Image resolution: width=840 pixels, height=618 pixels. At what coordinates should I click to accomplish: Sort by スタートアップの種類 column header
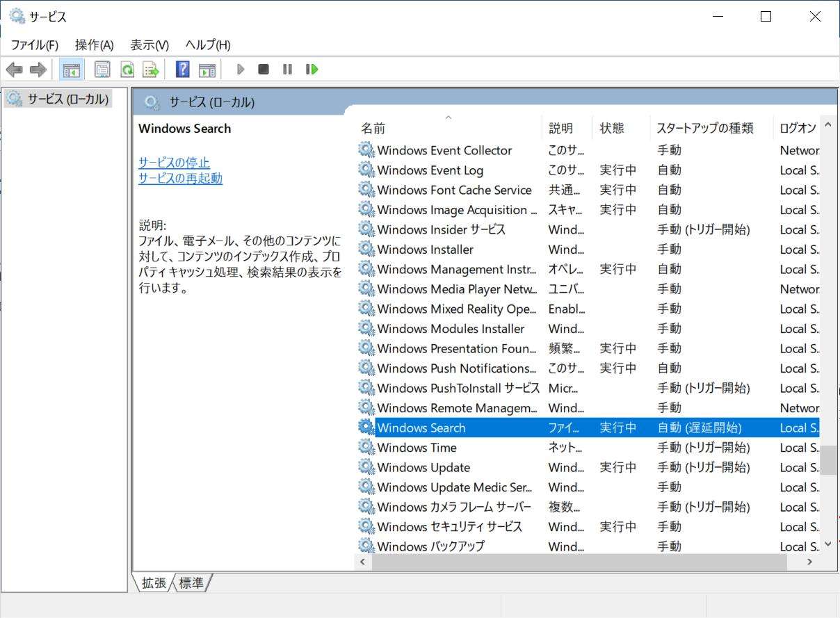pos(711,128)
